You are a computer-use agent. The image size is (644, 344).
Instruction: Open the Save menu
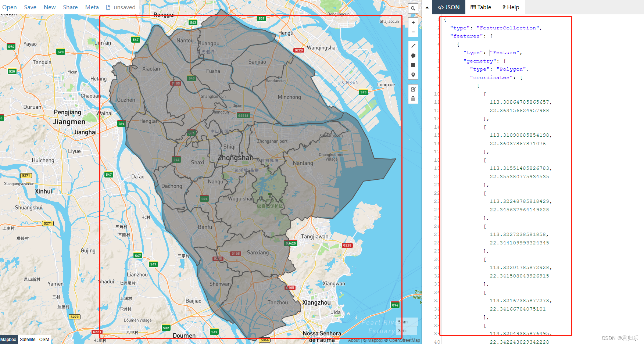pyautogui.click(x=30, y=7)
